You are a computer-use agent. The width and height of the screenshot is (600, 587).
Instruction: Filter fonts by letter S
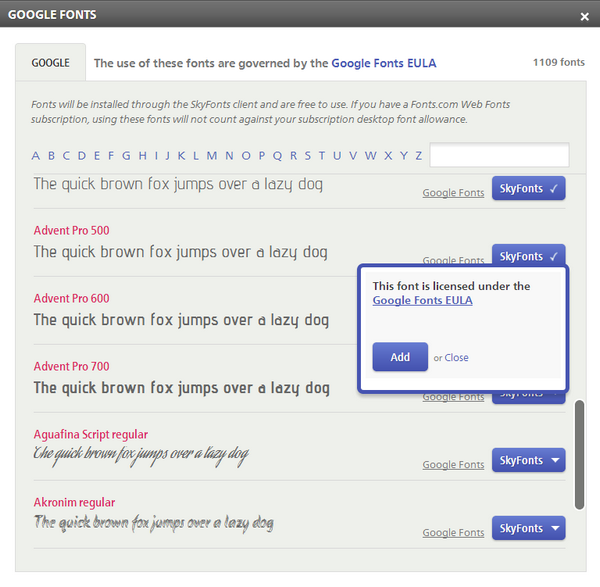[308, 156]
